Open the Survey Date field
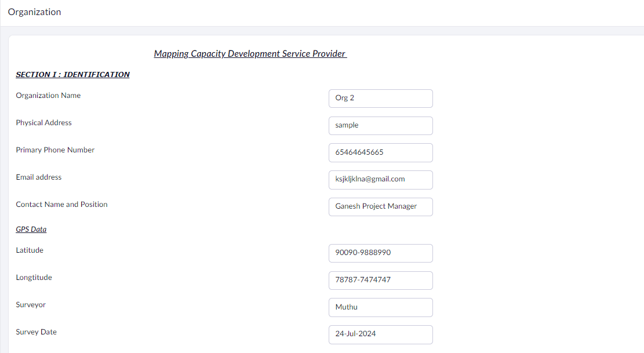This screenshot has height=353, width=644. click(x=380, y=334)
